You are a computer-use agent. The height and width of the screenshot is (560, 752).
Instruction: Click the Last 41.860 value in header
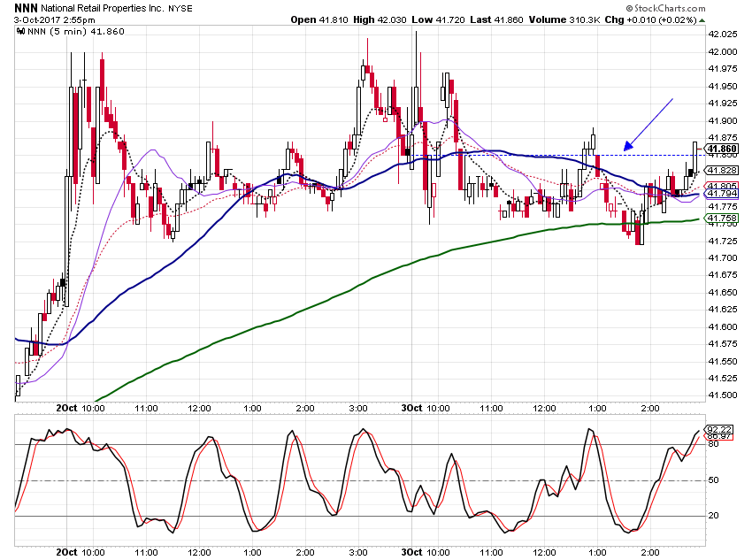(496, 19)
